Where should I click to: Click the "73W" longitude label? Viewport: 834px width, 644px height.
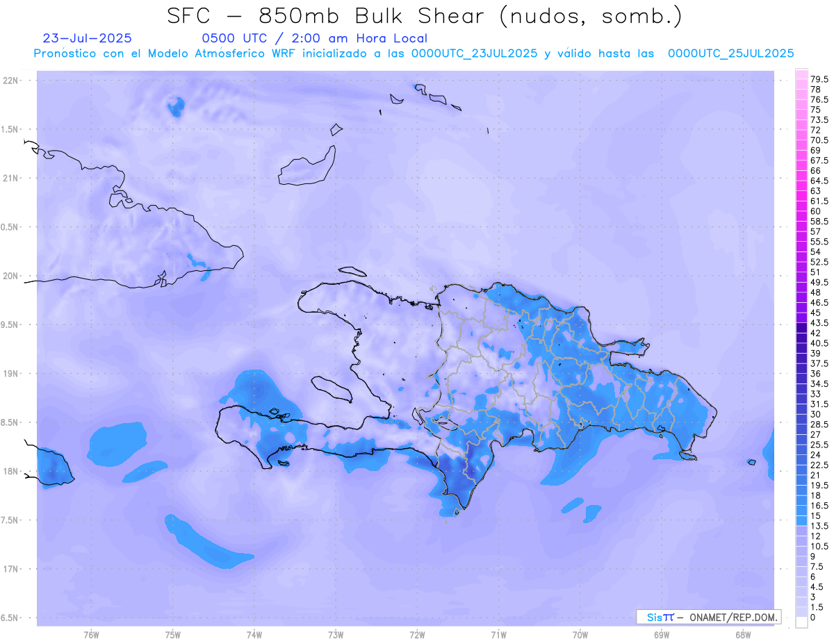tap(336, 635)
